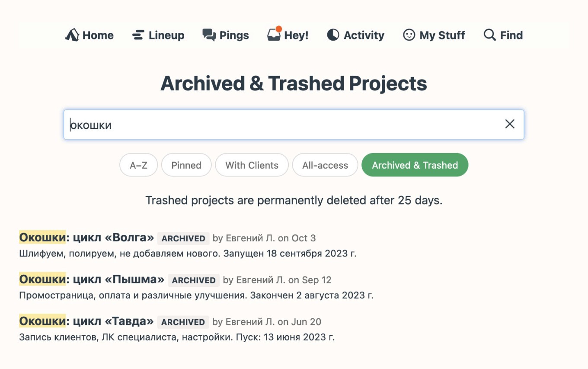Select the Lineup icon in the navigation

(137, 35)
